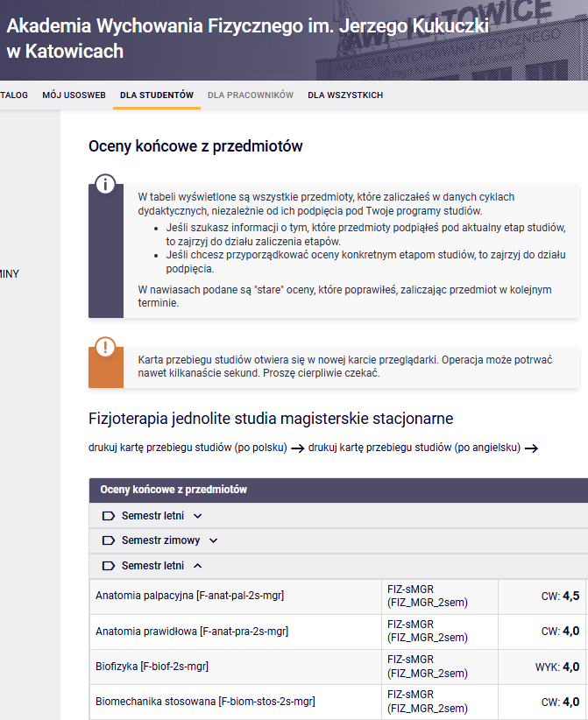The width and height of the screenshot is (588, 720).
Task: Click FIZ-sMGR program cell in Anatomia prawidłowa row
Action: pyautogui.click(x=440, y=632)
